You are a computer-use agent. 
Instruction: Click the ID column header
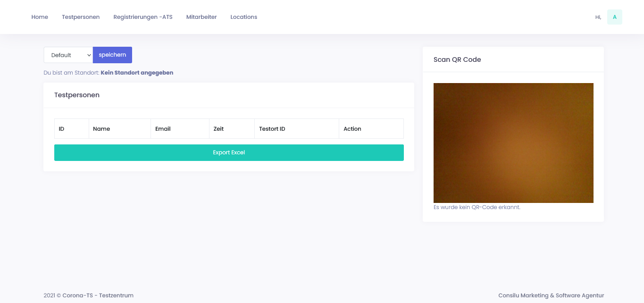coord(62,129)
